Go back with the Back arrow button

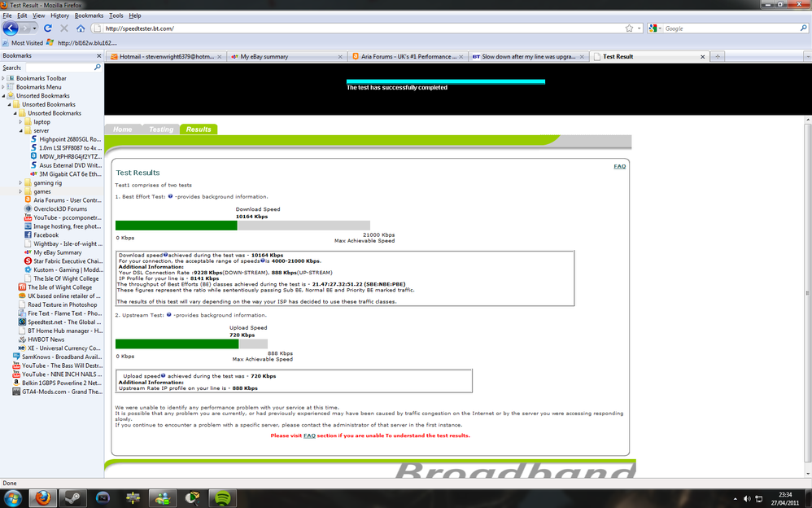[x=11, y=28]
